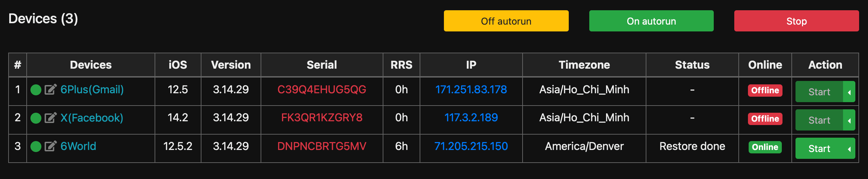Viewport: 868px width, 179px height.
Task: Click the green status dot for X(Facebook)
Action: [36, 118]
